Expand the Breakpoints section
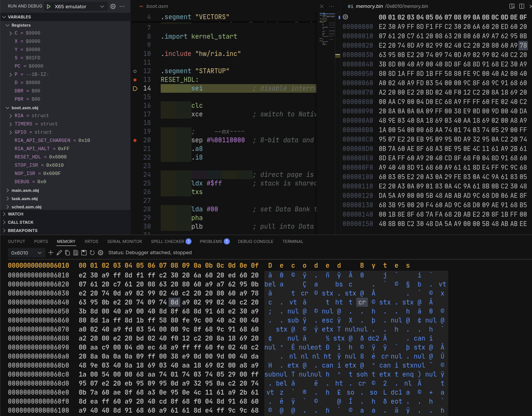 pos(23,231)
